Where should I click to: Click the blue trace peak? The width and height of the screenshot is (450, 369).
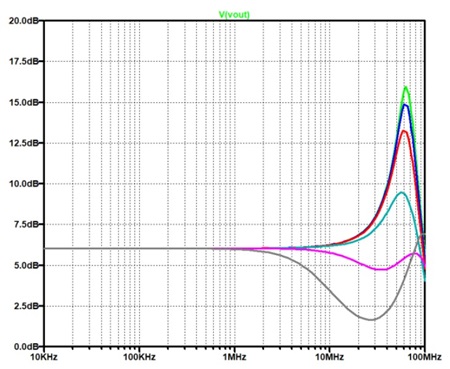pyautogui.click(x=405, y=105)
